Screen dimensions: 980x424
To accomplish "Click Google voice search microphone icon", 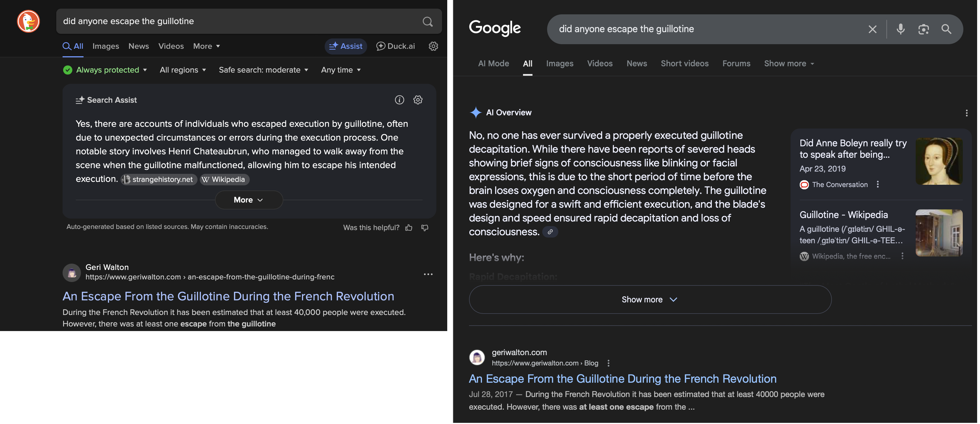I will click(900, 29).
